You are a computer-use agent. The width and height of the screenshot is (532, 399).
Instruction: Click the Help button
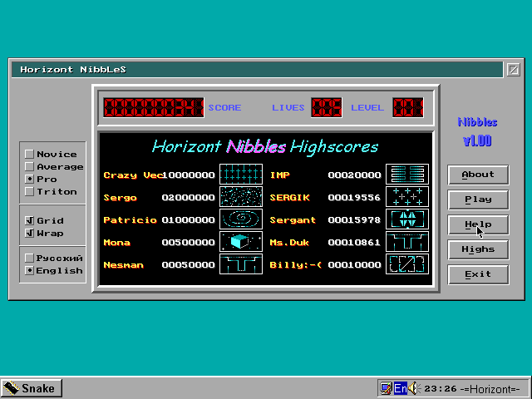pyautogui.click(x=478, y=224)
